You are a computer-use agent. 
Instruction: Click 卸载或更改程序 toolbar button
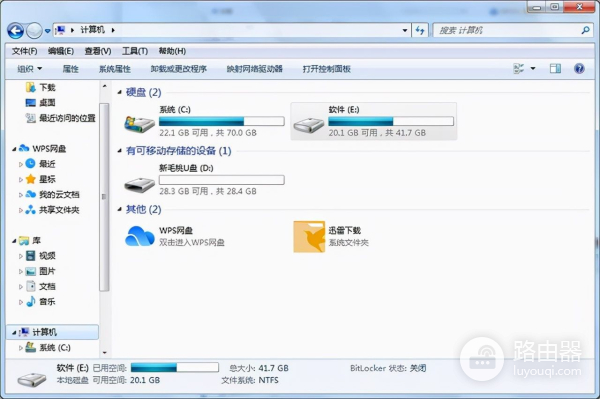[179, 69]
